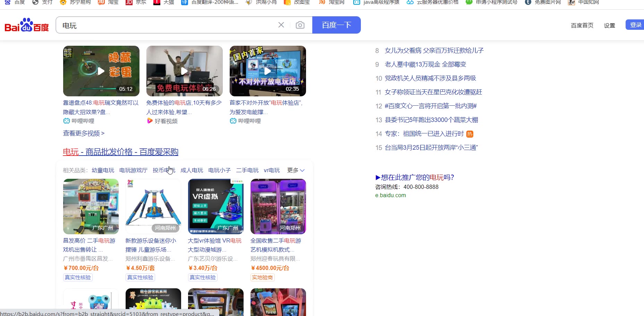
Task: Open the 百度翻译 bookmark
Action: coord(210,2)
